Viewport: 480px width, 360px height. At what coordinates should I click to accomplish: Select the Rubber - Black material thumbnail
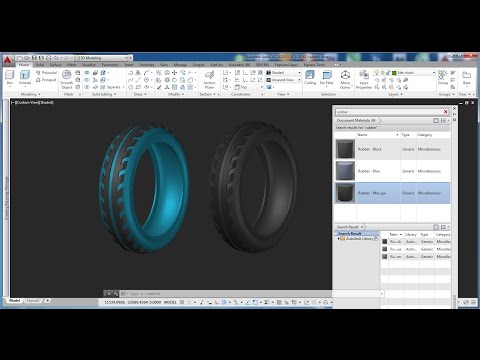pyautogui.click(x=345, y=149)
